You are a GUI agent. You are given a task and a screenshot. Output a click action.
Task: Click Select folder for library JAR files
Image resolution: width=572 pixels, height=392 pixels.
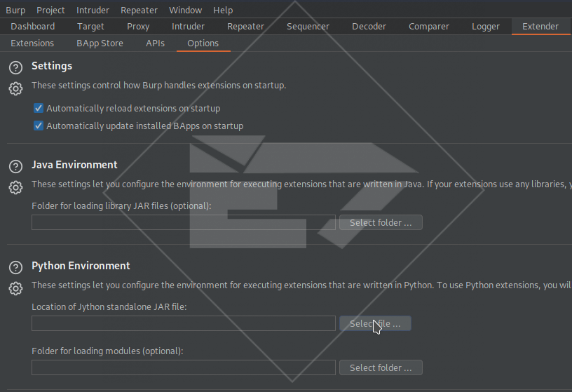(x=381, y=222)
